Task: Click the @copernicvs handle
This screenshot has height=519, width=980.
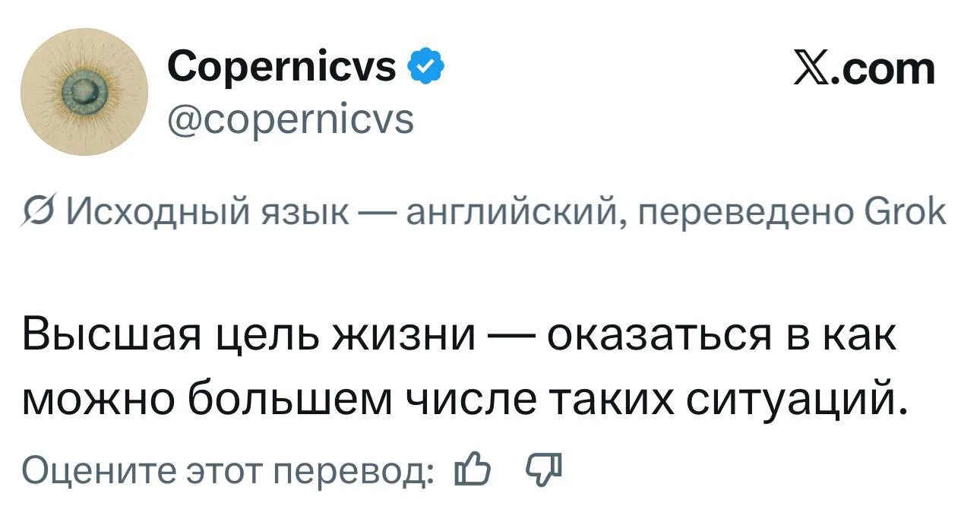Action: [290, 119]
